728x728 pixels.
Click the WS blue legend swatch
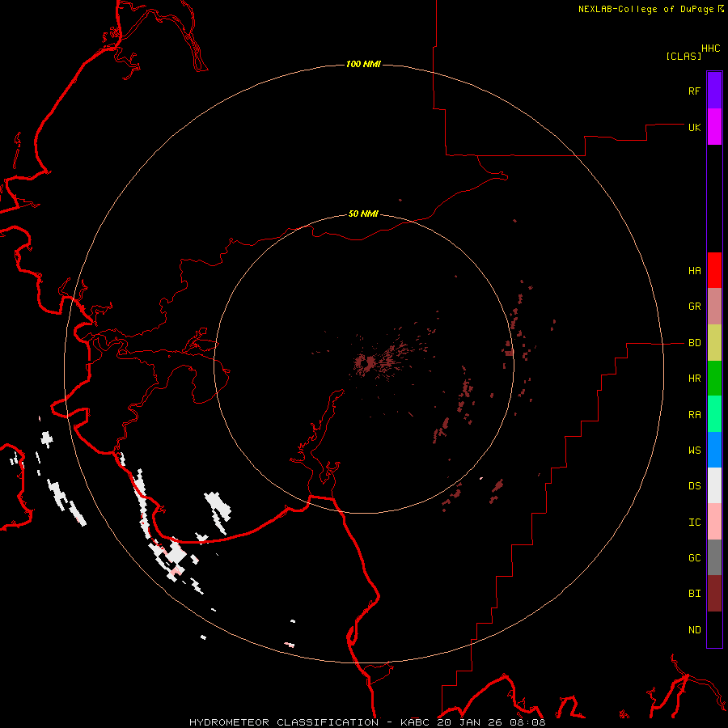coord(714,450)
